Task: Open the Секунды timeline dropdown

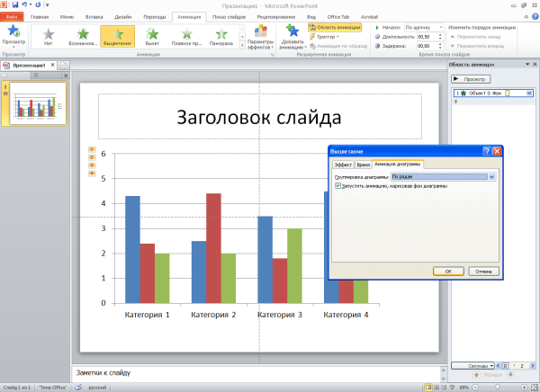Action: 472,366
